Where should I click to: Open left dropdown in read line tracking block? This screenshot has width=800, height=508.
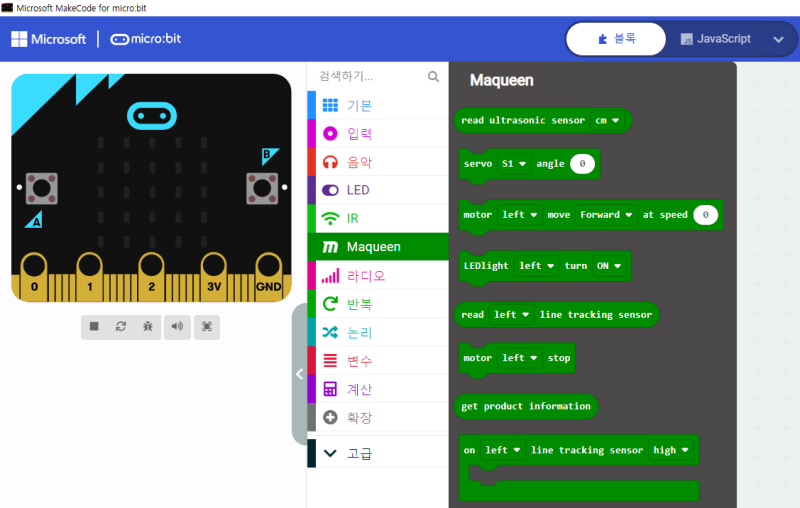(511, 315)
